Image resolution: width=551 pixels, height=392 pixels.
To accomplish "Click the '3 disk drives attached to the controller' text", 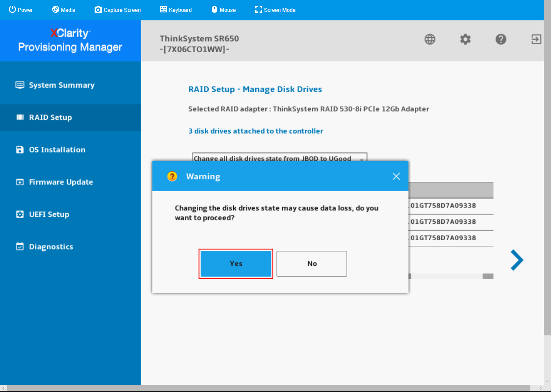I will click(256, 131).
